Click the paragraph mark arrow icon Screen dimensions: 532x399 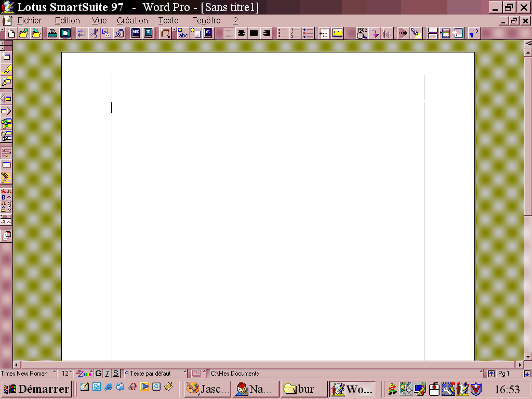[474, 33]
